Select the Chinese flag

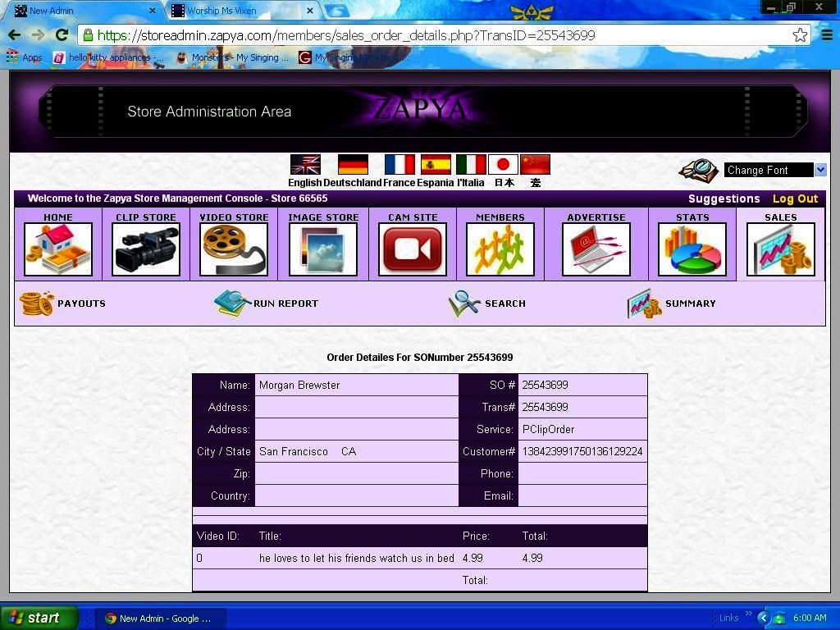pyautogui.click(x=535, y=164)
